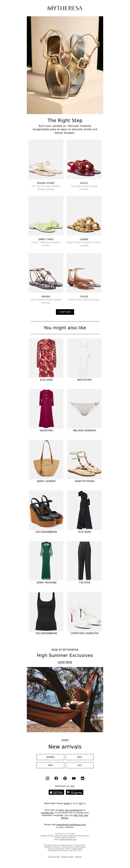Open the Instagram icon link
Image resolution: width=130 pixels, height=868 pixels.
click(x=47, y=778)
